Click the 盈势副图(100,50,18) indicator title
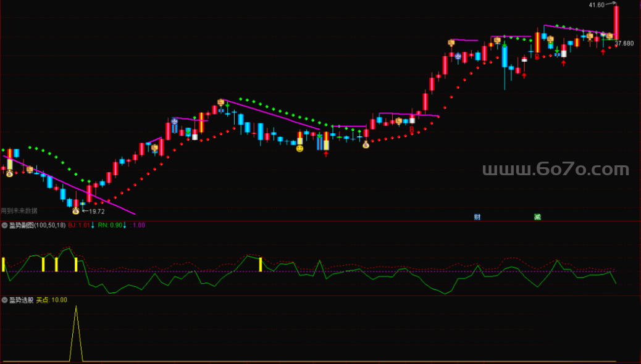Image resolution: width=641 pixels, height=364 pixels. tap(37, 225)
